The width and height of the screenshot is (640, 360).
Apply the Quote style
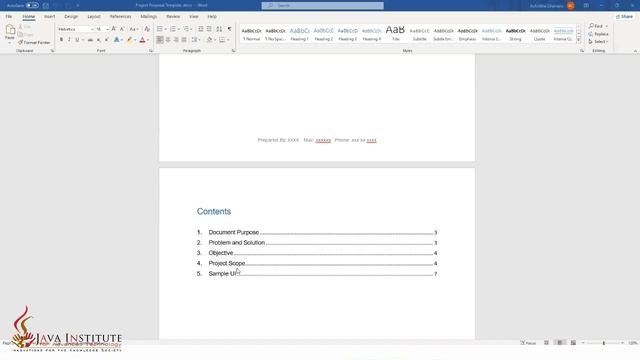(540, 34)
